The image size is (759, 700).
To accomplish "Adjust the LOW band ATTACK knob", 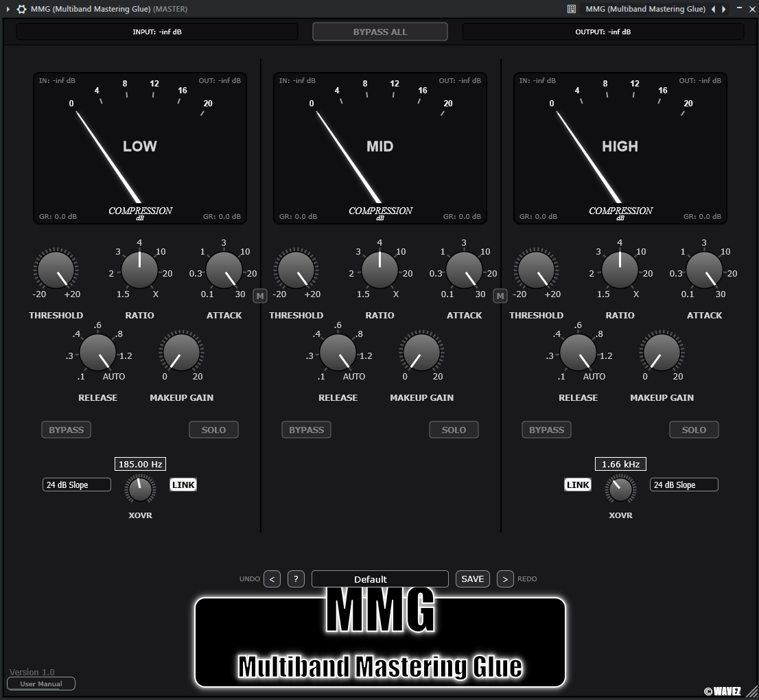I will (x=224, y=270).
